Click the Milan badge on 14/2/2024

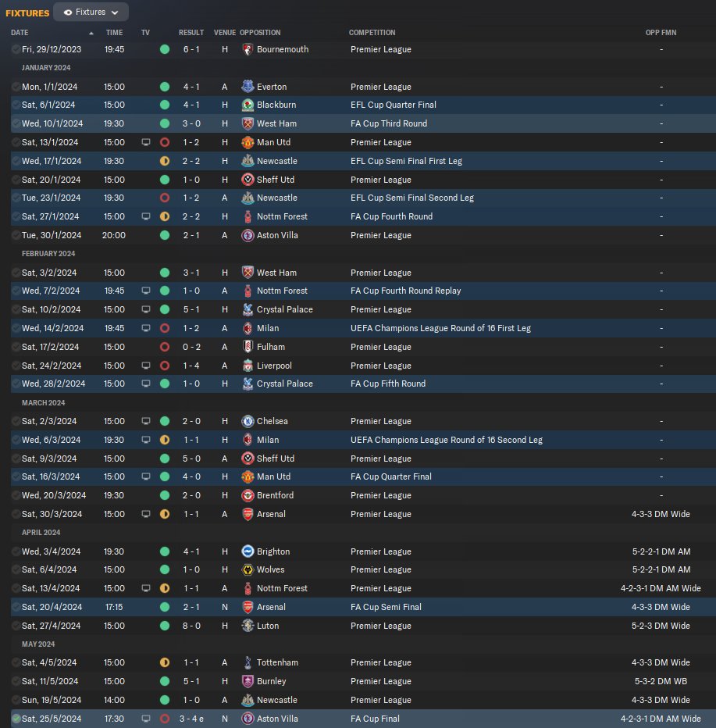[x=248, y=328]
